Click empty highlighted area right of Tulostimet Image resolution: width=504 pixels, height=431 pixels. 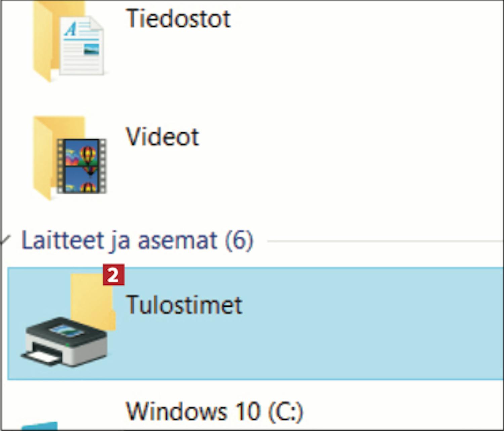tap(370, 322)
